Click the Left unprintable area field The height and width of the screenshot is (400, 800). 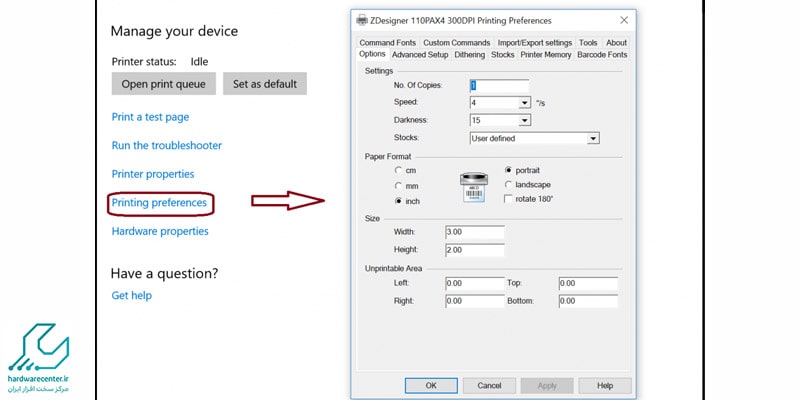pos(474,283)
